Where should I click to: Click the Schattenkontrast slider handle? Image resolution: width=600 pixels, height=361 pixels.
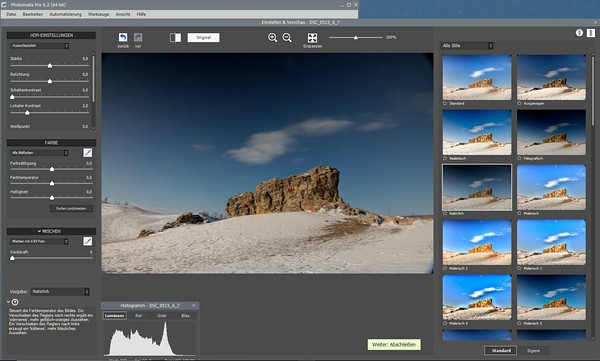(12, 97)
